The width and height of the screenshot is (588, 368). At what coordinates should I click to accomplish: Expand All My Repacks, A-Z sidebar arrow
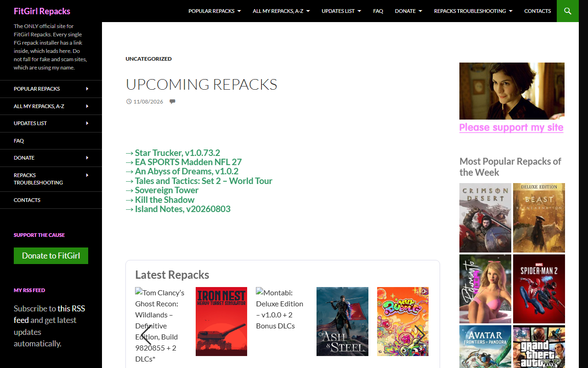tap(87, 106)
